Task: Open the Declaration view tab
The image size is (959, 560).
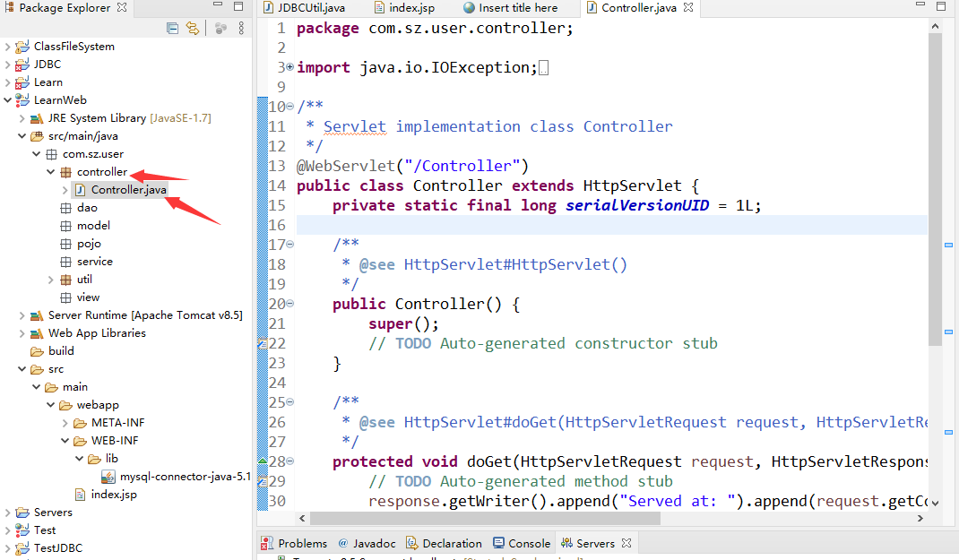Action: point(444,543)
